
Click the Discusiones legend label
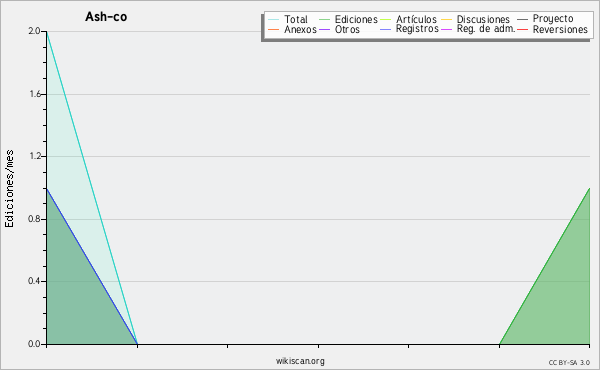pos(483,19)
